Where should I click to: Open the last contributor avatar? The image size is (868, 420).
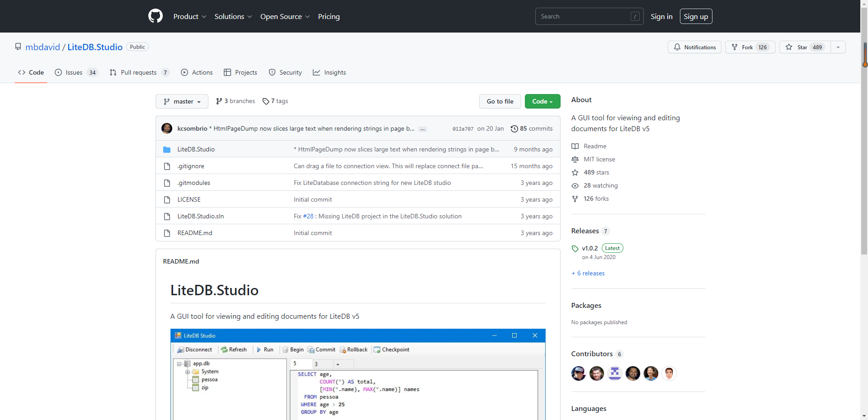[669, 373]
